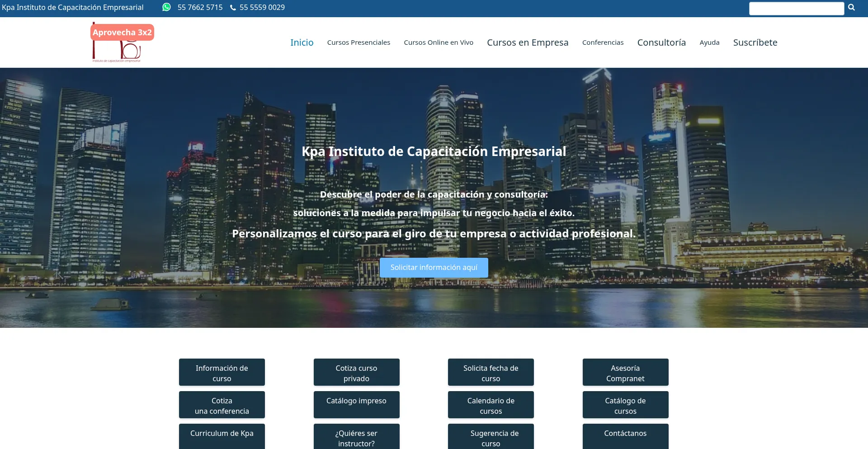Open the Inicio menu item
This screenshot has height=449, width=868.
click(302, 43)
